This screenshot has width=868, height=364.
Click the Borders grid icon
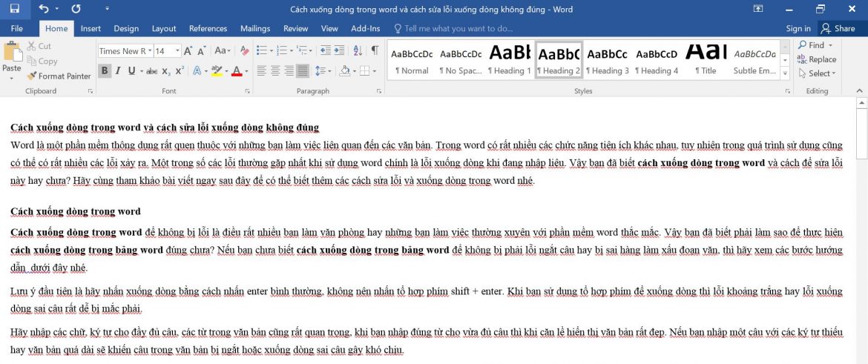pyautogui.click(x=364, y=71)
